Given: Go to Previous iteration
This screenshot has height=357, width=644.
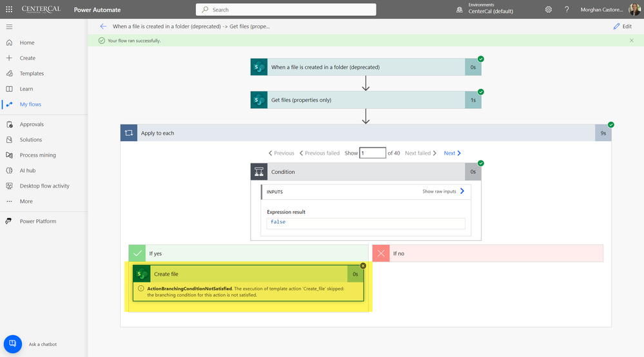Looking at the screenshot, I should click(x=281, y=153).
